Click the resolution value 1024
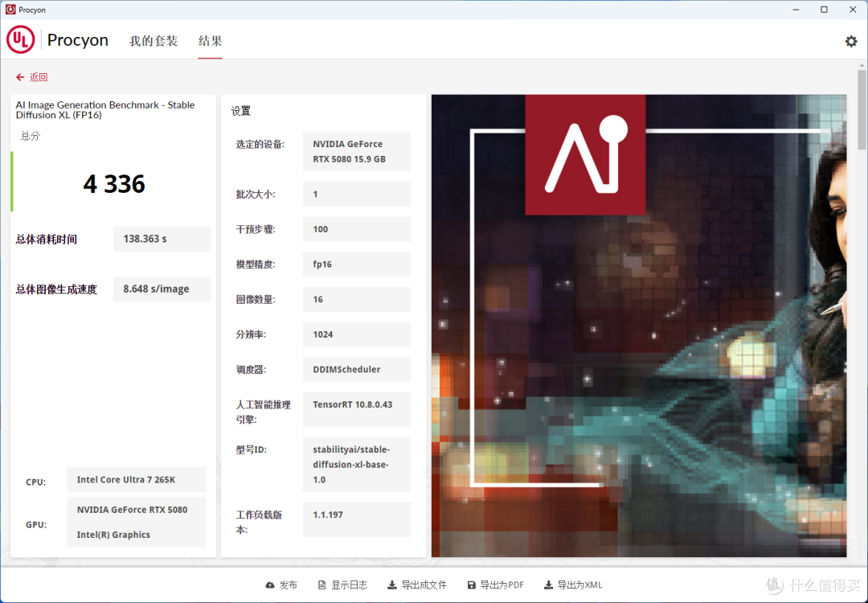Image resolution: width=868 pixels, height=603 pixels. (x=357, y=334)
